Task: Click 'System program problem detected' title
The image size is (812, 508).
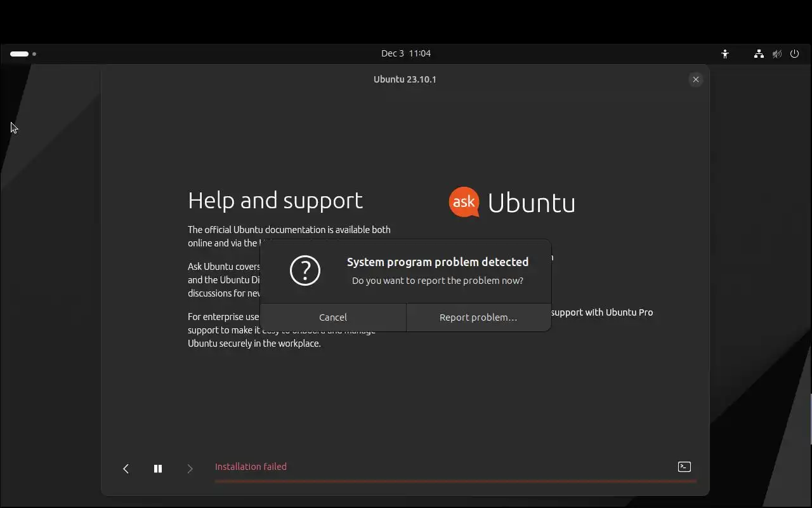Action: [x=438, y=262]
